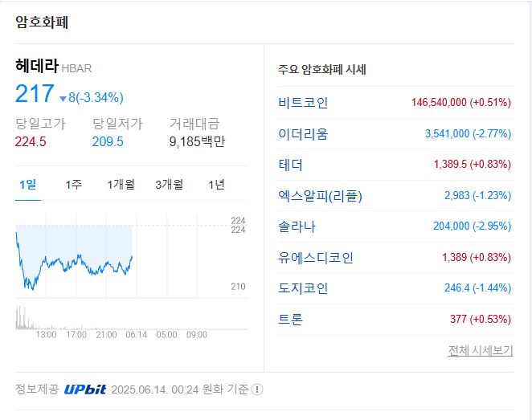Click the 13:00 time label on chart axis
The height and width of the screenshot is (420, 532).
[46, 335]
